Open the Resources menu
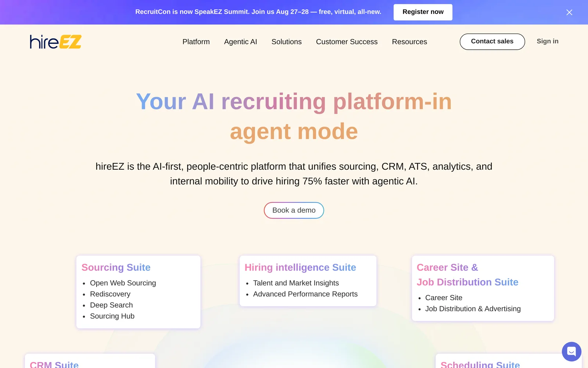 [409, 42]
